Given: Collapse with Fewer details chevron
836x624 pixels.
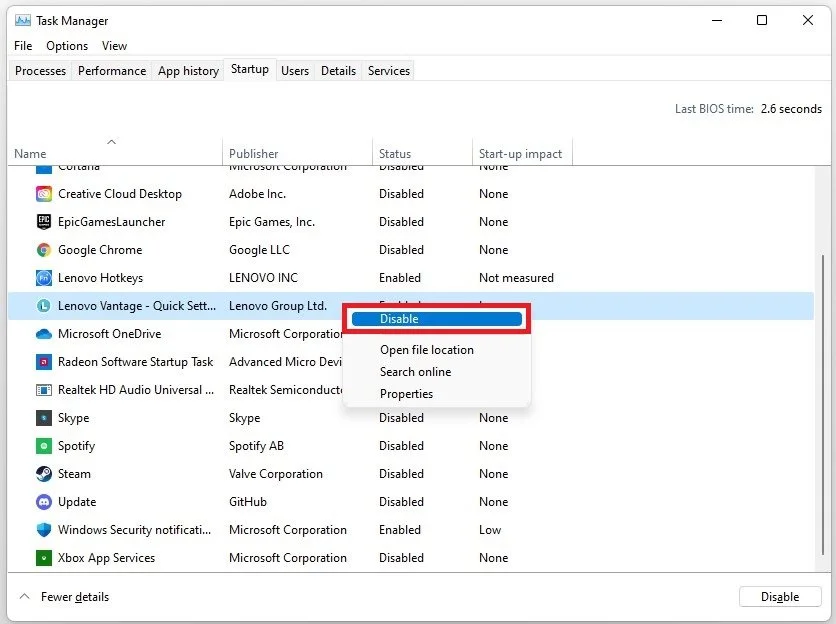Looking at the screenshot, I should pyautogui.click(x=25, y=596).
